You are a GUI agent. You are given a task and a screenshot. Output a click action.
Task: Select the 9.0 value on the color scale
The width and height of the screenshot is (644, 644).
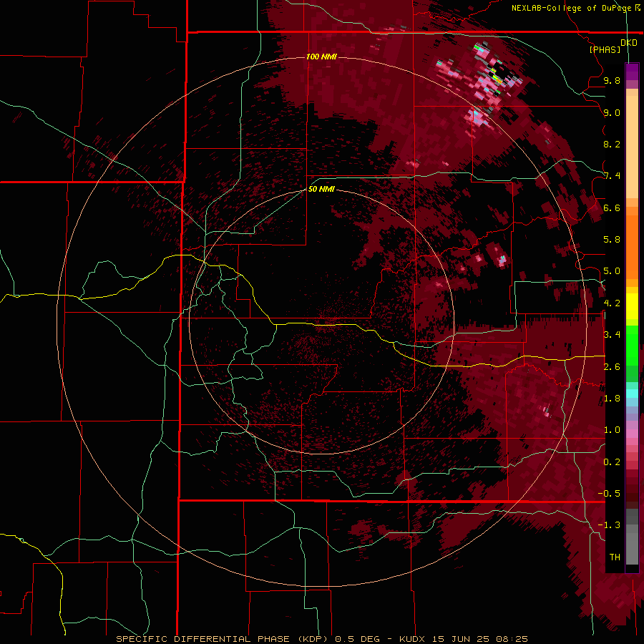pyautogui.click(x=612, y=112)
